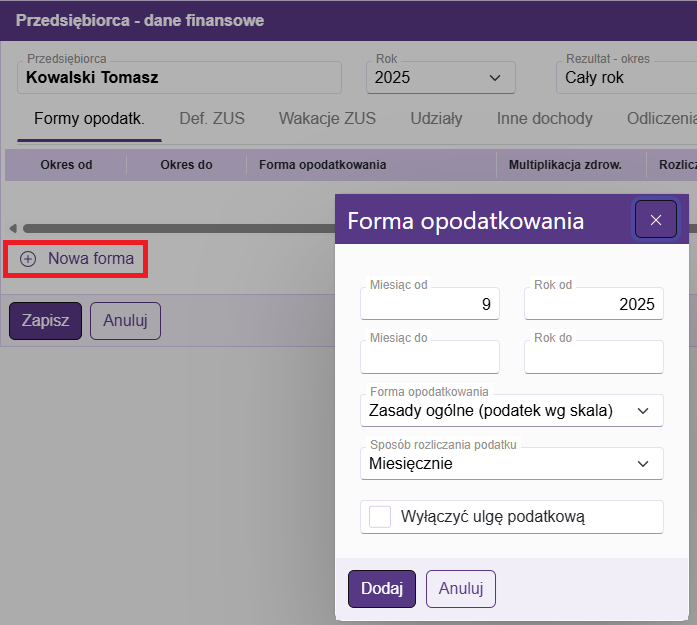Click into the Rok do field

click(594, 357)
